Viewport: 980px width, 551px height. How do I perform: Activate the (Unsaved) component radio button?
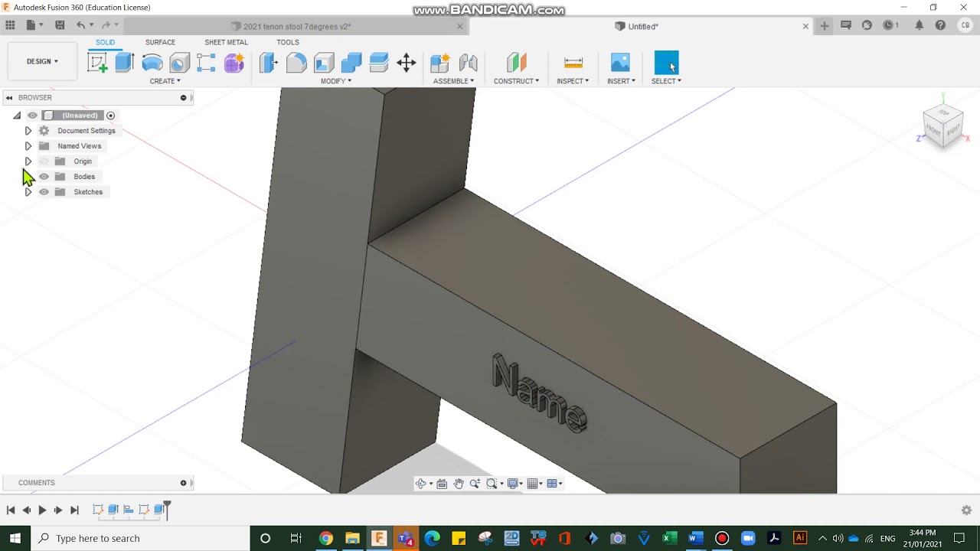point(111,116)
